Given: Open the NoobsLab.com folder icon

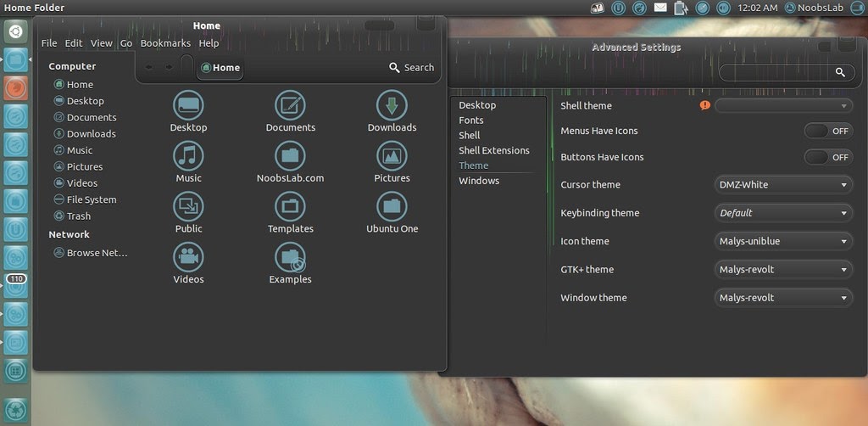Looking at the screenshot, I should tap(290, 156).
